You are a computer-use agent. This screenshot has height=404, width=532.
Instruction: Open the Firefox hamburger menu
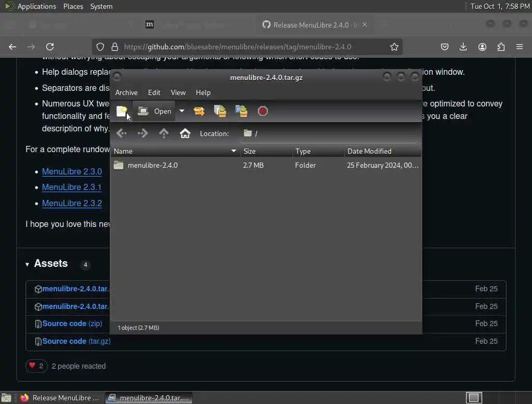point(520,47)
